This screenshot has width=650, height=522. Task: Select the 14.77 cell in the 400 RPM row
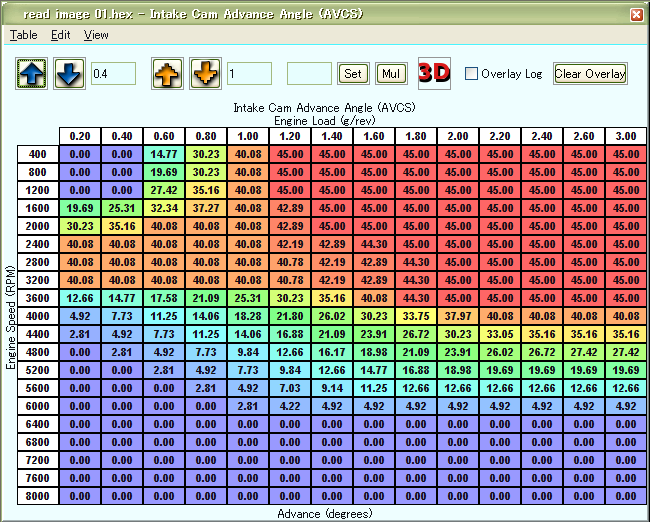point(163,154)
